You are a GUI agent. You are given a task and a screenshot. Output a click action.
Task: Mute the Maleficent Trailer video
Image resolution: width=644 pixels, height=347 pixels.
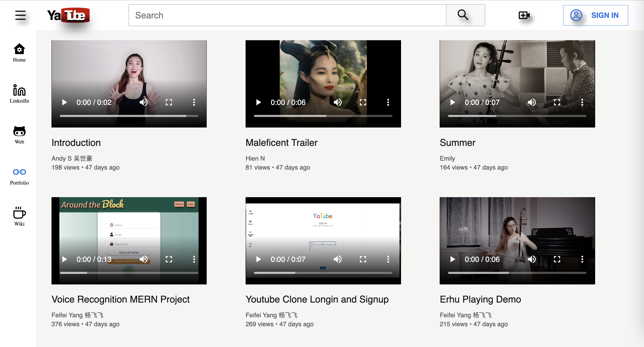[x=338, y=102]
